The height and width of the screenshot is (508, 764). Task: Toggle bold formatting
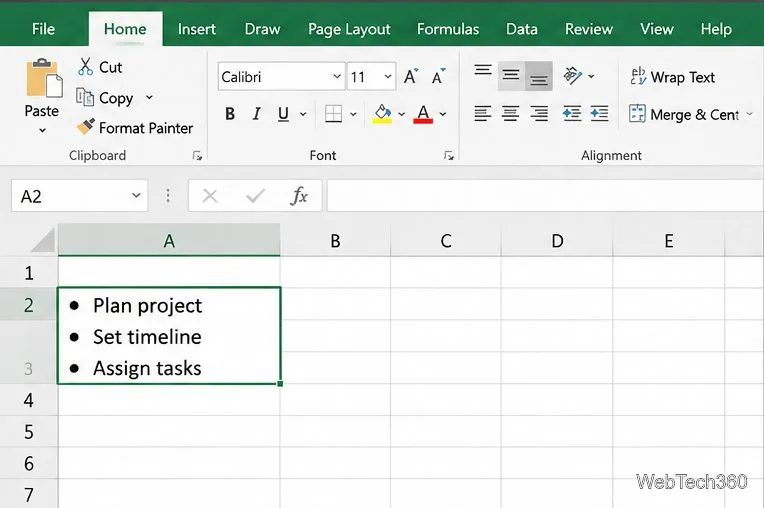230,114
